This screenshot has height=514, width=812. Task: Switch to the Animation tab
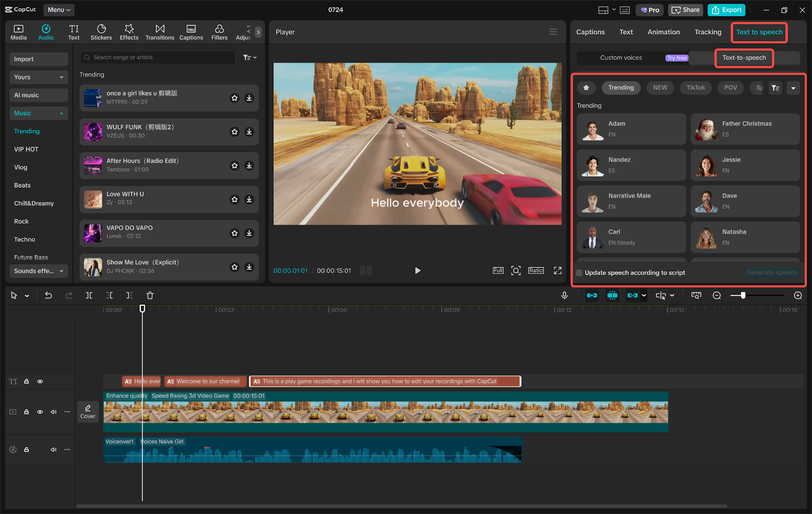click(x=663, y=32)
